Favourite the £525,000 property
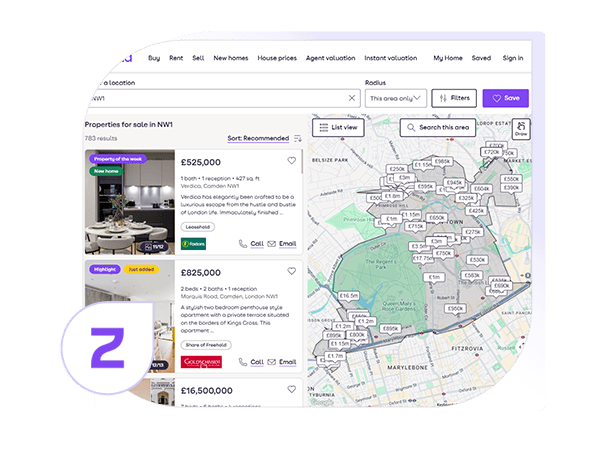Image resolution: width=600 pixels, height=450 pixels. (292, 161)
